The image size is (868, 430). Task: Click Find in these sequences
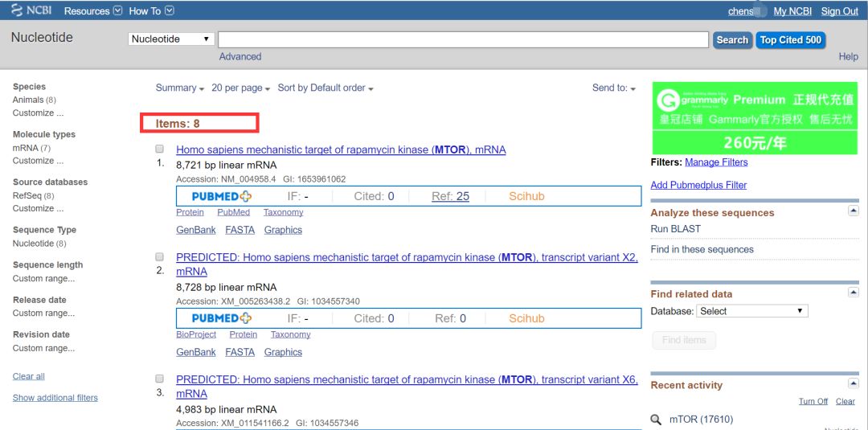[702, 250]
